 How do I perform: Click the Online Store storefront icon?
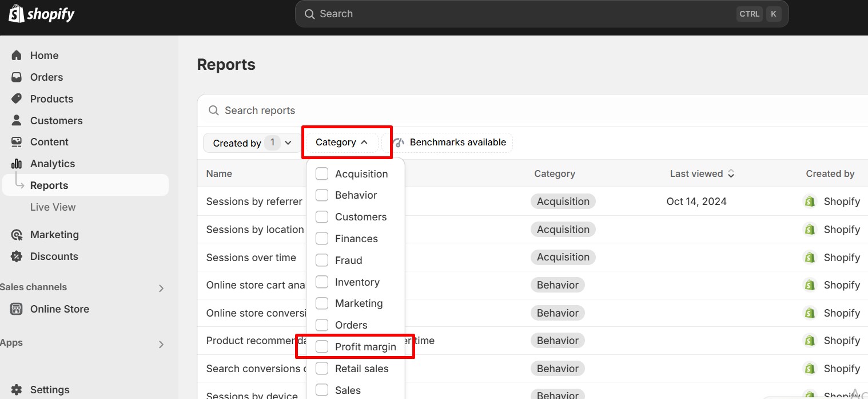17,309
